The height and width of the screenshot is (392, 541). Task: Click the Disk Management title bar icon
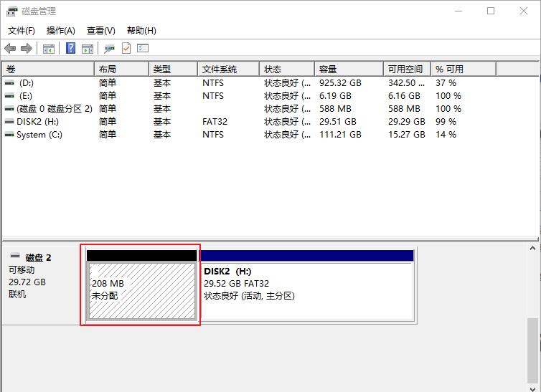[x=11, y=11]
